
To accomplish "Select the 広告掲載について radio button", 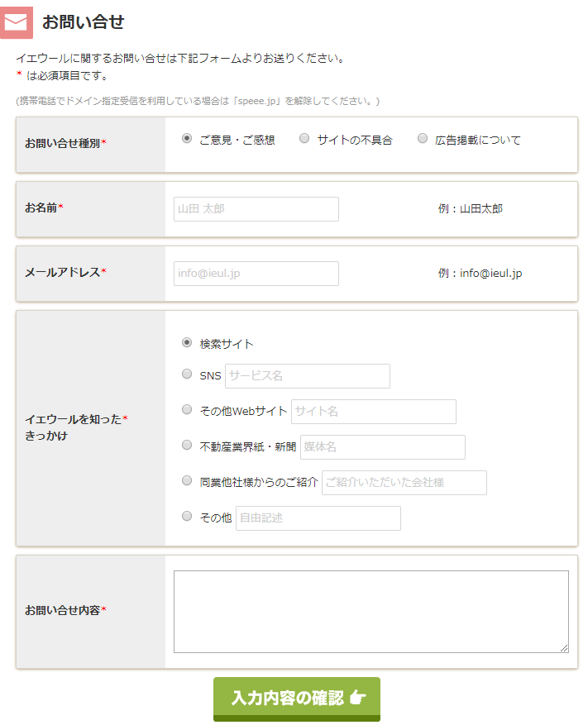I will click(422, 138).
